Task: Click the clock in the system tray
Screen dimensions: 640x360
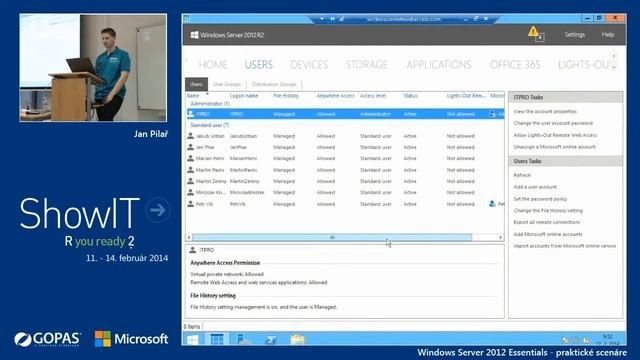Action: coord(607,339)
